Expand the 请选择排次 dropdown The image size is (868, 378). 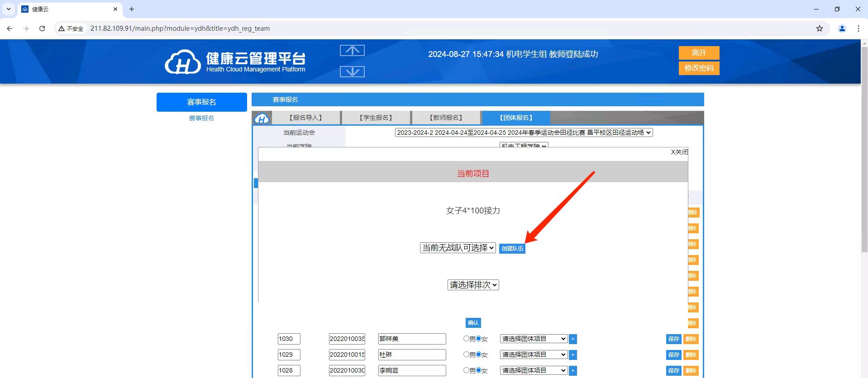click(x=473, y=285)
